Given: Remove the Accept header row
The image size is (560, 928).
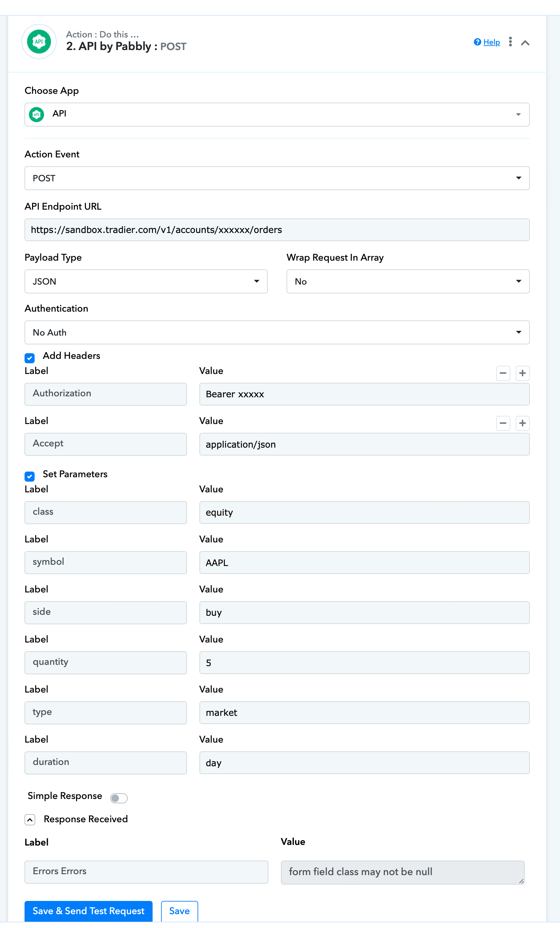Looking at the screenshot, I should (503, 423).
